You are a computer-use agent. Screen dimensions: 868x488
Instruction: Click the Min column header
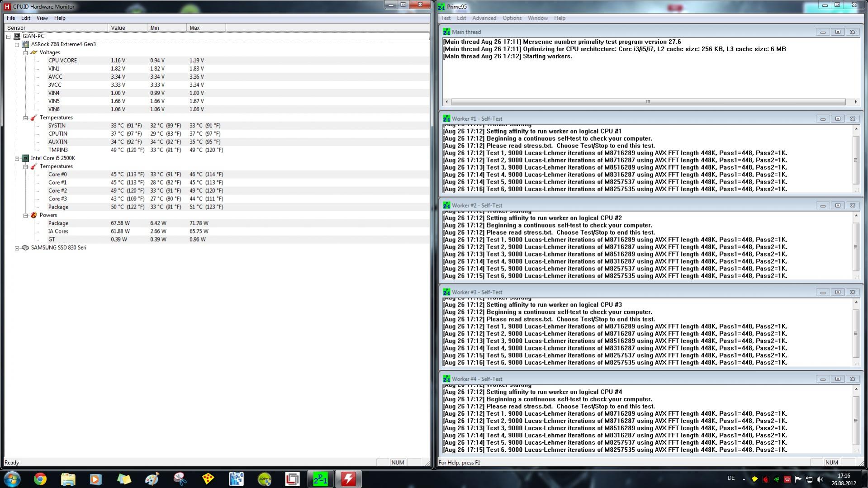pos(167,28)
